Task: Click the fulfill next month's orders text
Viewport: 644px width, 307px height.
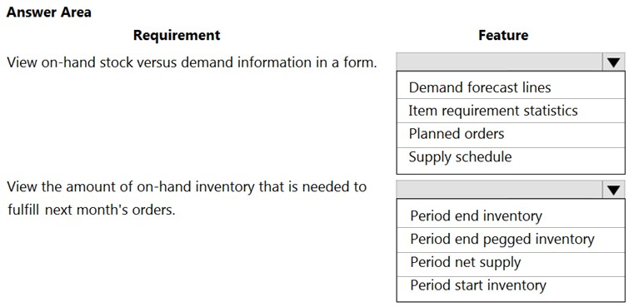Action: (91, 210)
